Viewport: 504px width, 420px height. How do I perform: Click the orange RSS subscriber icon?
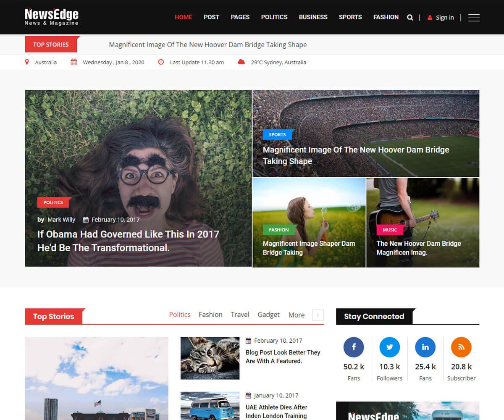(461, 347)
